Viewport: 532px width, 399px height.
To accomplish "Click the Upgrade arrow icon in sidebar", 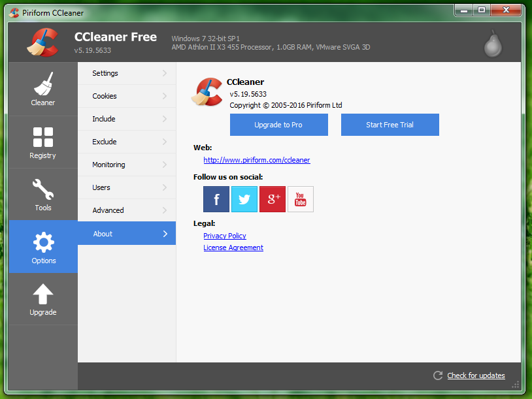I will pyautogui.click(x=43, y=295).
